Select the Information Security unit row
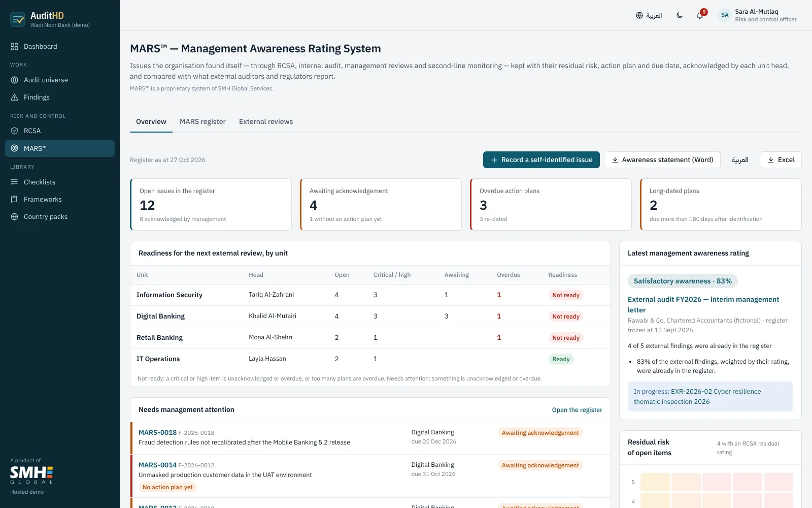812x508 pixels. click(370, 295)
